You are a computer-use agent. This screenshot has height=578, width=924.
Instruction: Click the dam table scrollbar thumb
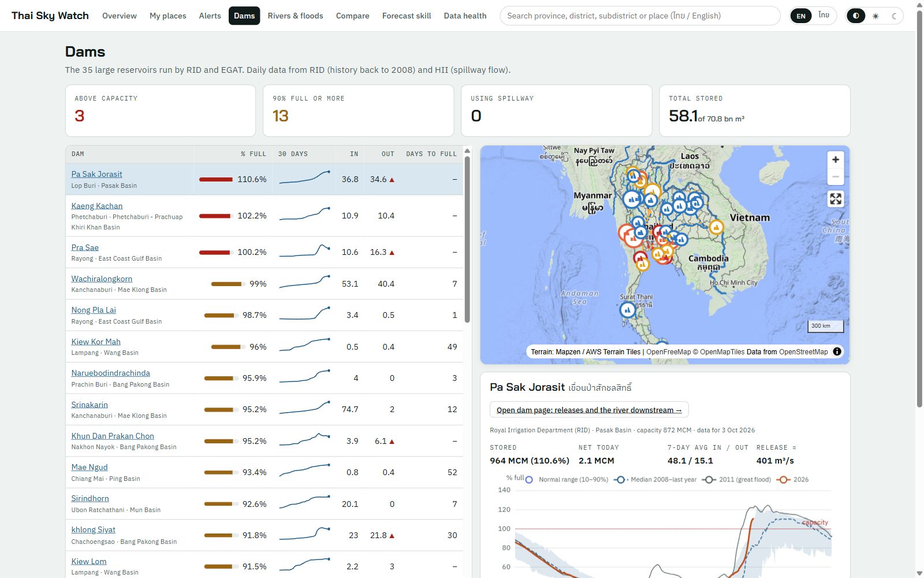[467, 239]
